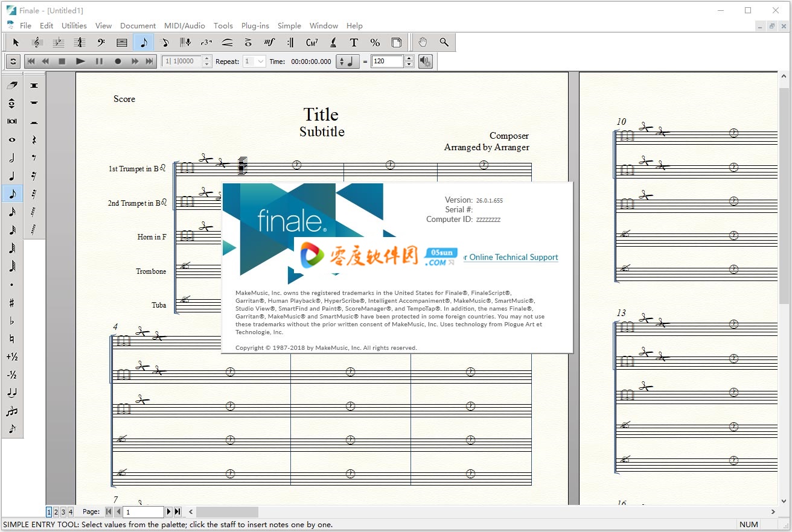
Task: Choose the simple entry tuplet button
Action: (x=12, y=411)
